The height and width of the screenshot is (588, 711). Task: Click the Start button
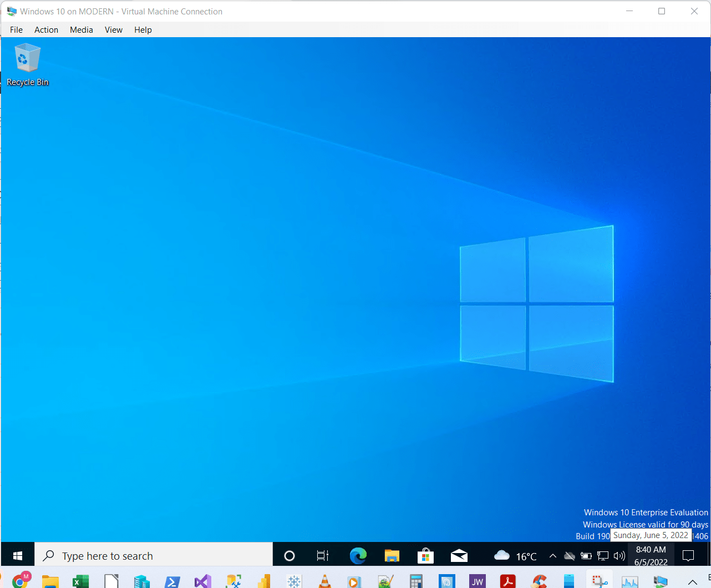coord(17,555)
